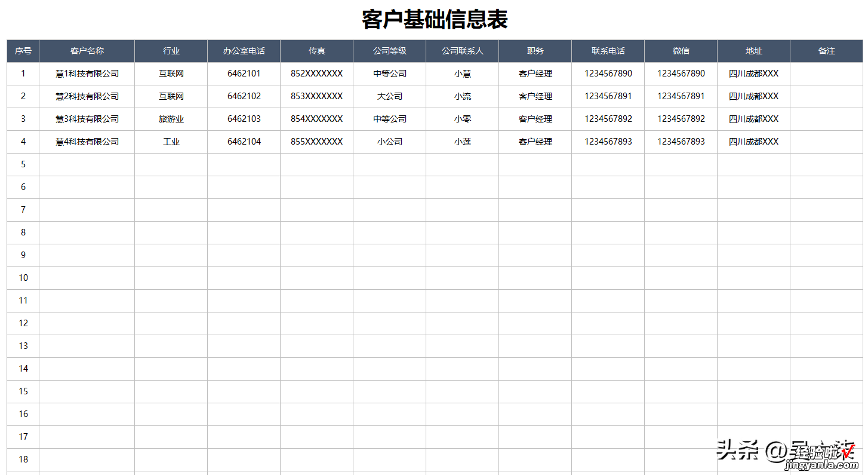This screenshot has width=868, height=475.
Task: Click company level 小公司
Action: pos(390,142)
